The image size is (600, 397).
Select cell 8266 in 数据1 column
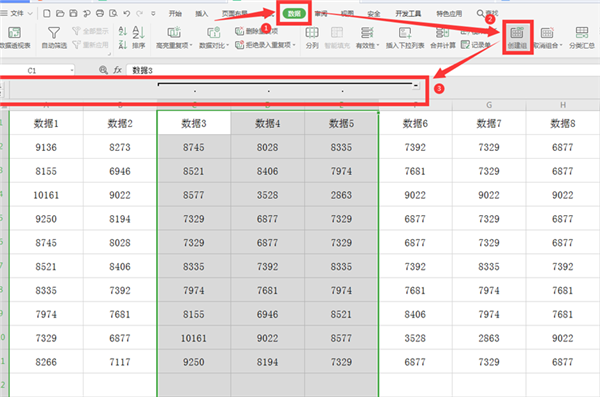click(46, 362)
